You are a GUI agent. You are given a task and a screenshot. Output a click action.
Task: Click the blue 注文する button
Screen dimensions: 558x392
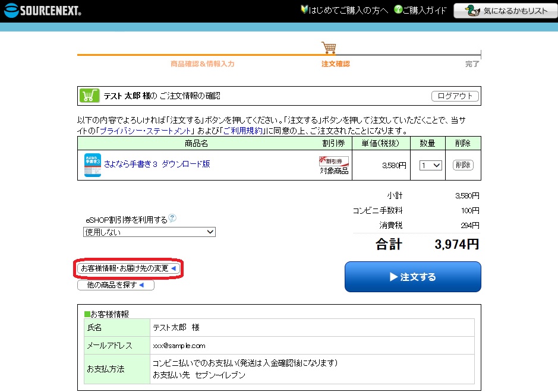pyautogui.click(x=413, y=277)
